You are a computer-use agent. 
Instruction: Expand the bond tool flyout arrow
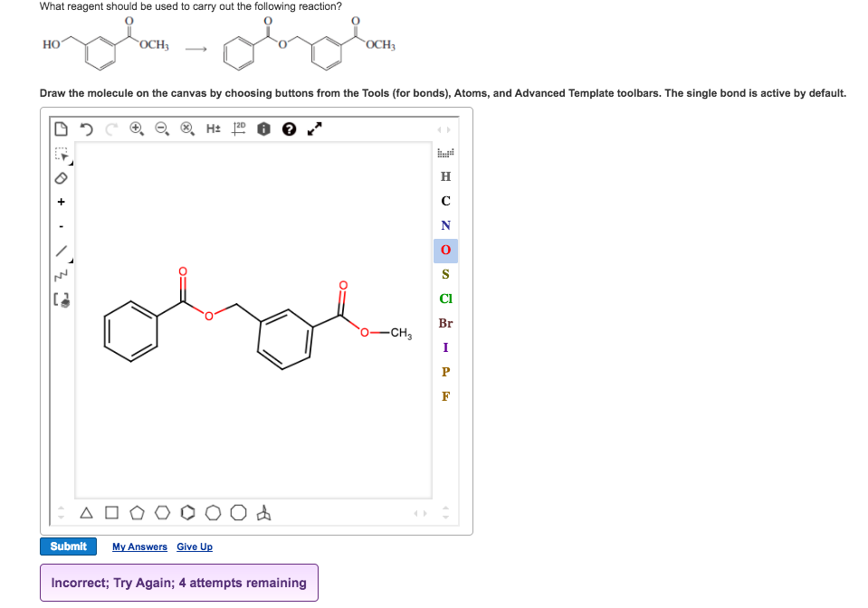click(x=71, y=260)
